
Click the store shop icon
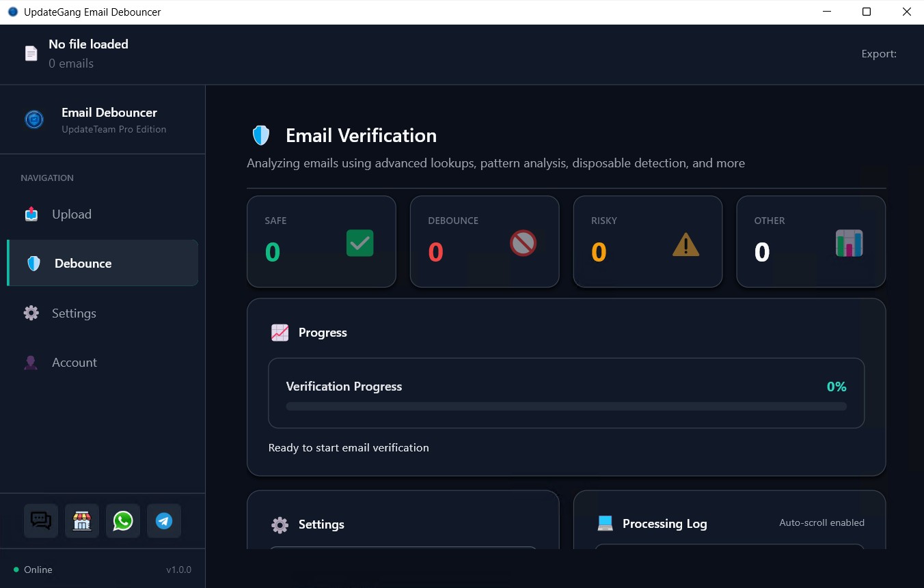coord(82,521)
